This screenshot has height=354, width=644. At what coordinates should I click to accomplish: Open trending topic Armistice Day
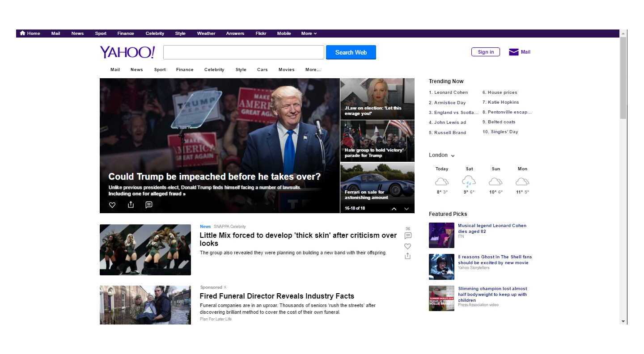tap(450, 103)
